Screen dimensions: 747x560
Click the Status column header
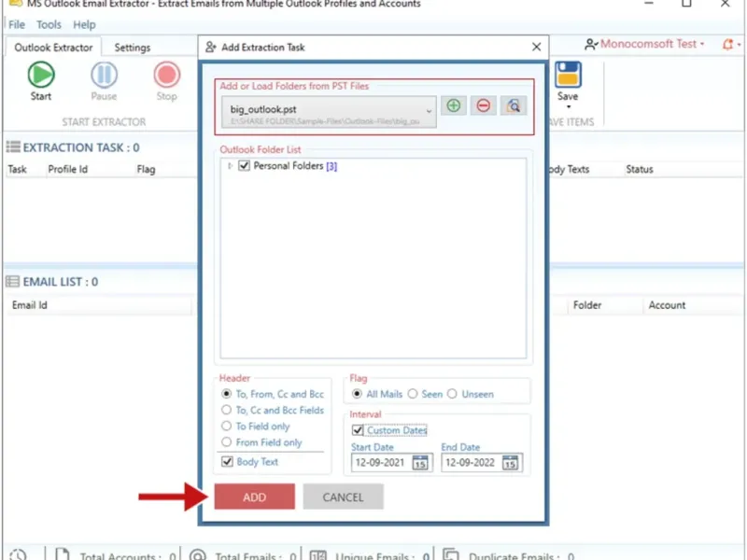(x=640, y=170)
